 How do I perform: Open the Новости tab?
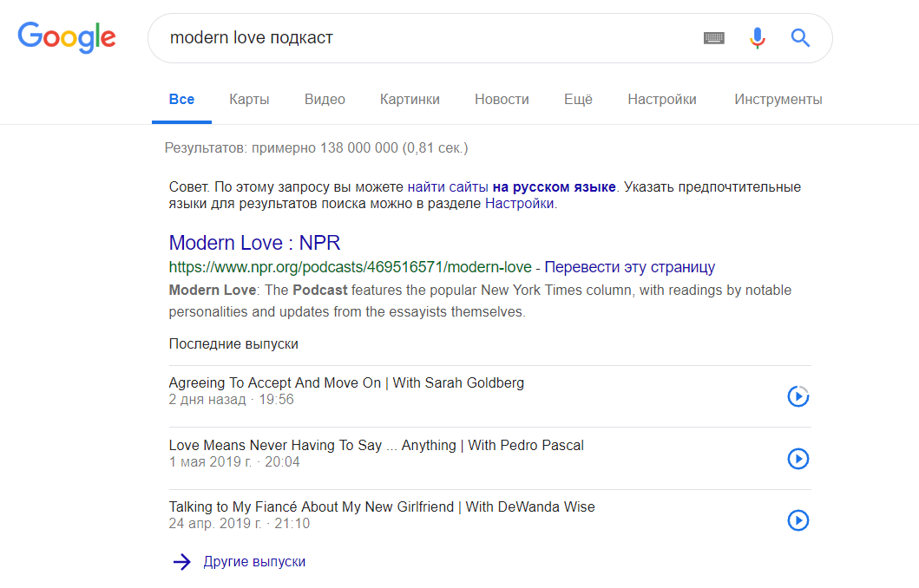(x=502, y=100)
